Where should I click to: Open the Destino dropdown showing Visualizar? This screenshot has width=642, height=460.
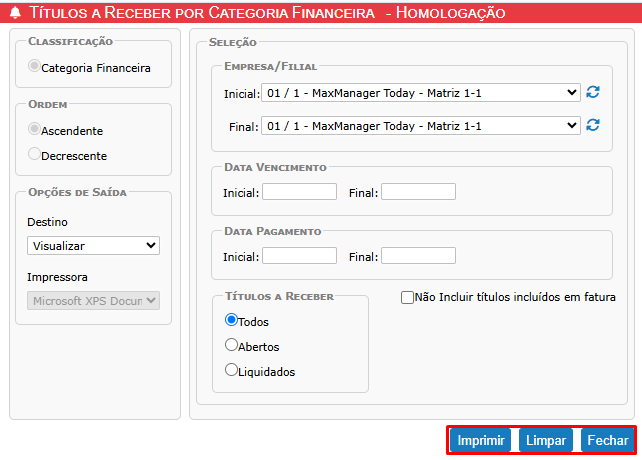pyautogui.click(x=94, y=245)
